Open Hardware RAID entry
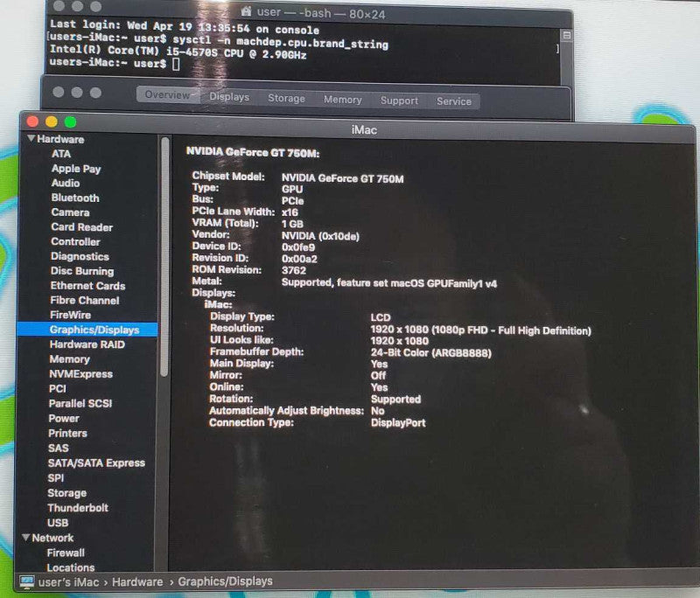This screenshot has width=700, height=598. [87, 344]
